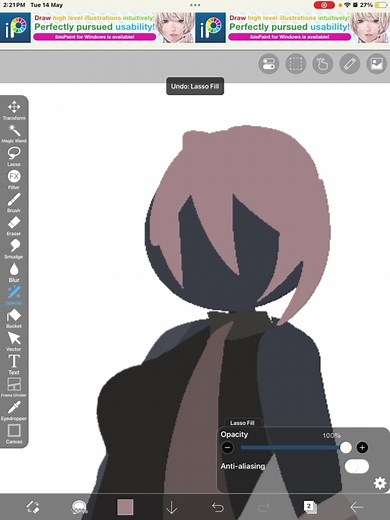Select the Text tool
The height and width of the screenshot is (520, 390).
(x=14, y=364)
